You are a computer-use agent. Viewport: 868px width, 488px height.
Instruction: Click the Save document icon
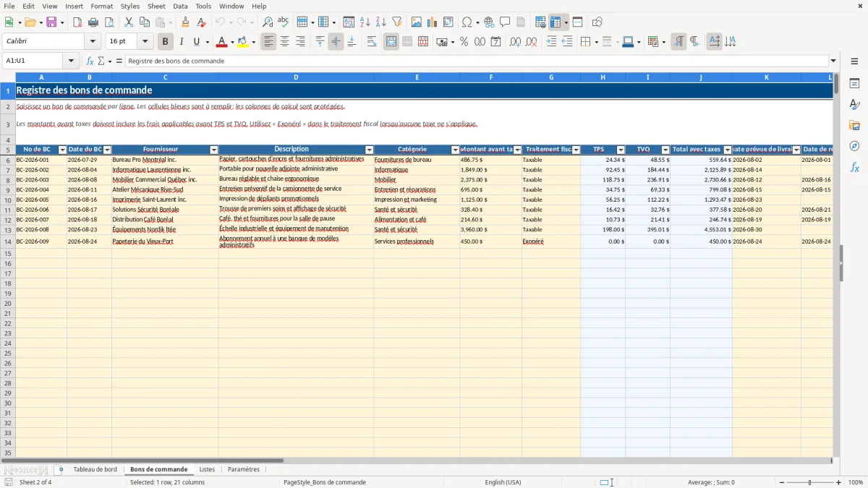coord(51,22)
